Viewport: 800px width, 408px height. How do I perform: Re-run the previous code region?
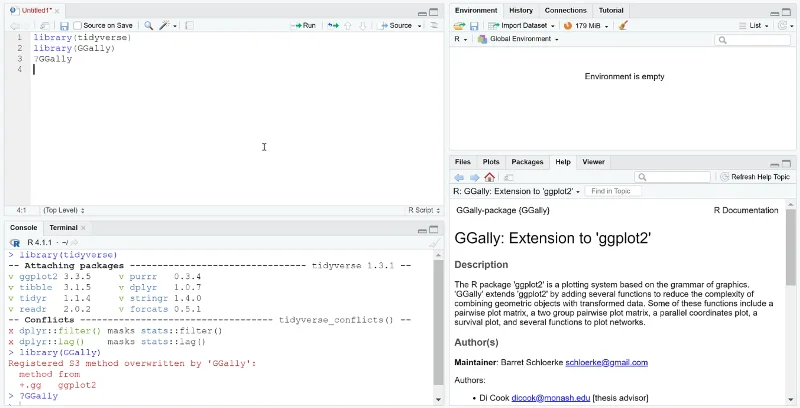[333, 26]
